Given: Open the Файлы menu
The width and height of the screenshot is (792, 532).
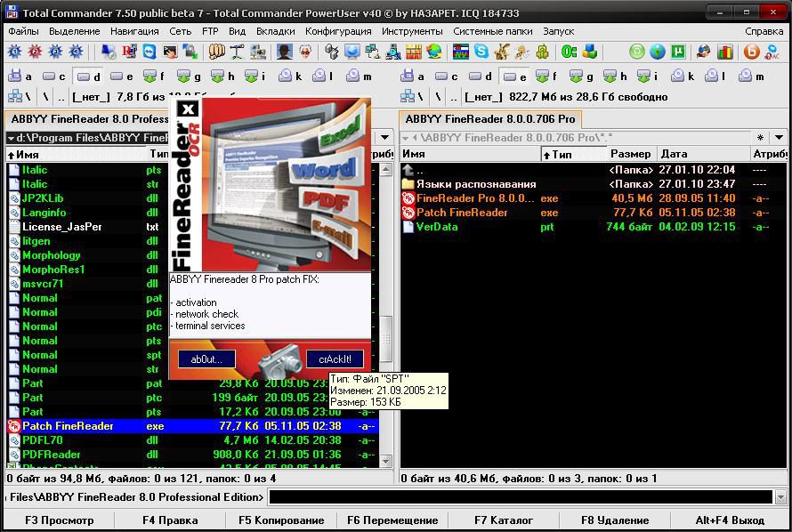Looking at the screenshot, I should pos(23,31).
